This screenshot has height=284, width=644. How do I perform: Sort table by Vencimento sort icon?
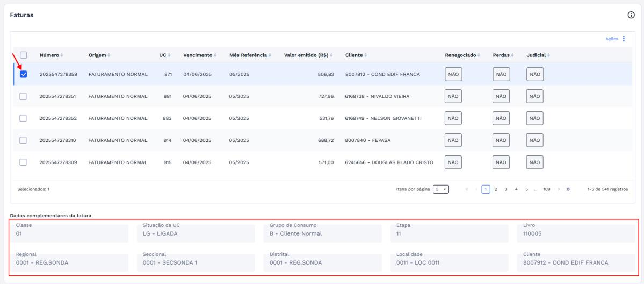click(215, 55)
